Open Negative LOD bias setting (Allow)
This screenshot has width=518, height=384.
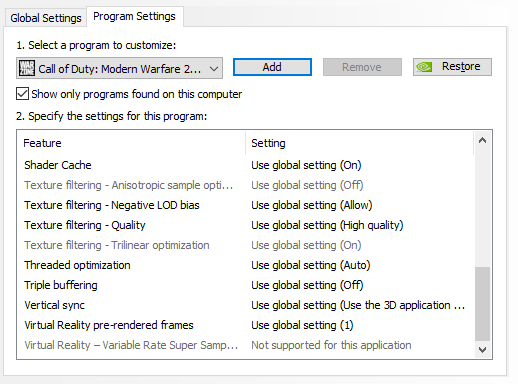click(x=312, y=205)
